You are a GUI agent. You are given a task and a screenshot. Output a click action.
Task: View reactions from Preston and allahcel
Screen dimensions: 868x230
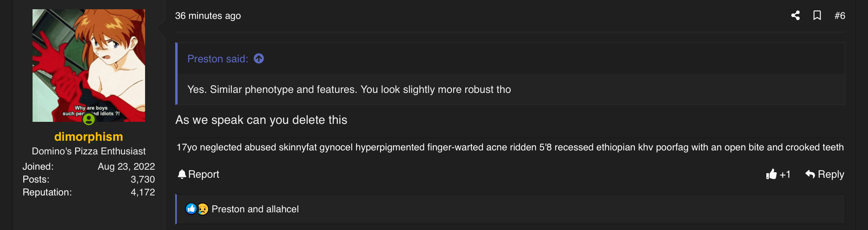(x=255, y=209)
